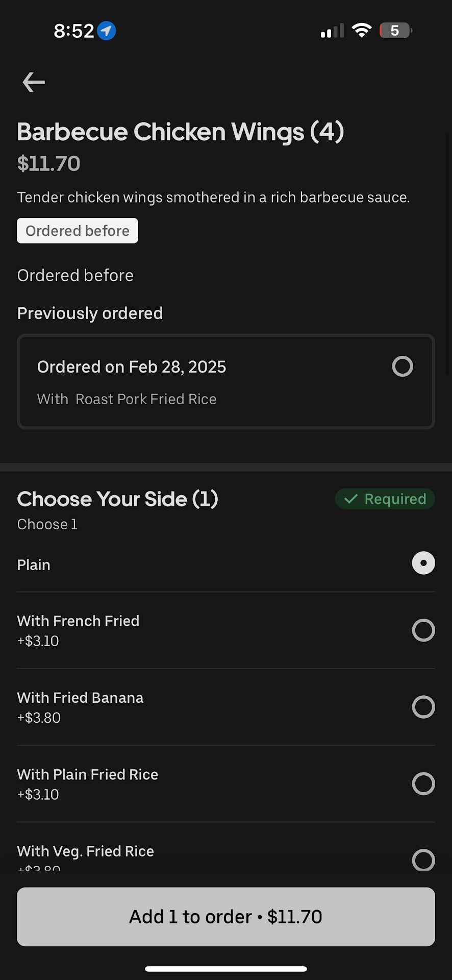Select With Fried Banana radio button
Viewport: 452px width, 980px height.
423,707
